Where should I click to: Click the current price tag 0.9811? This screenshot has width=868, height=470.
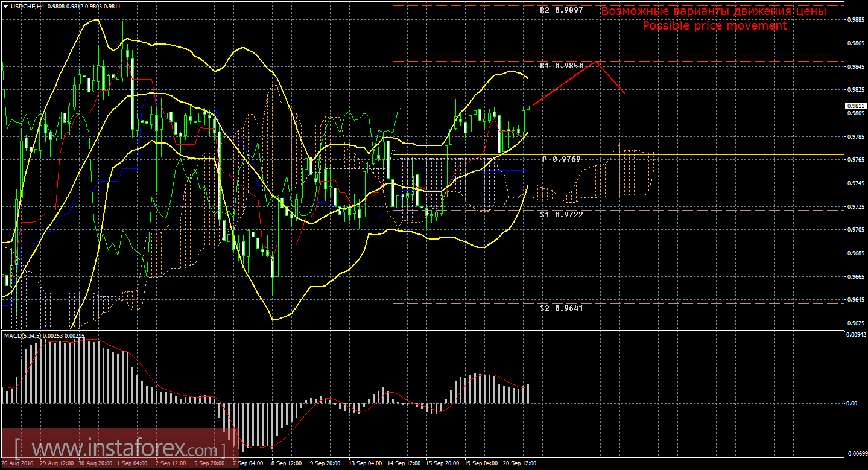point(855,106)
